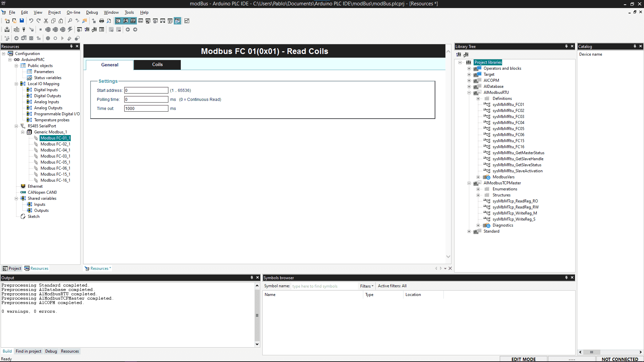This screenshot has width=644, height=362.
Task: Collapse the RS485 SerialPort tree node
Action: pyautogui.click(x=16, y=126)
